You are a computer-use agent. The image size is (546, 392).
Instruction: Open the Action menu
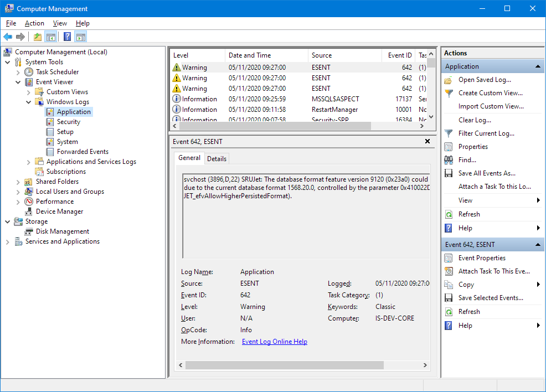pyautogui.click(x=34, y=23)
